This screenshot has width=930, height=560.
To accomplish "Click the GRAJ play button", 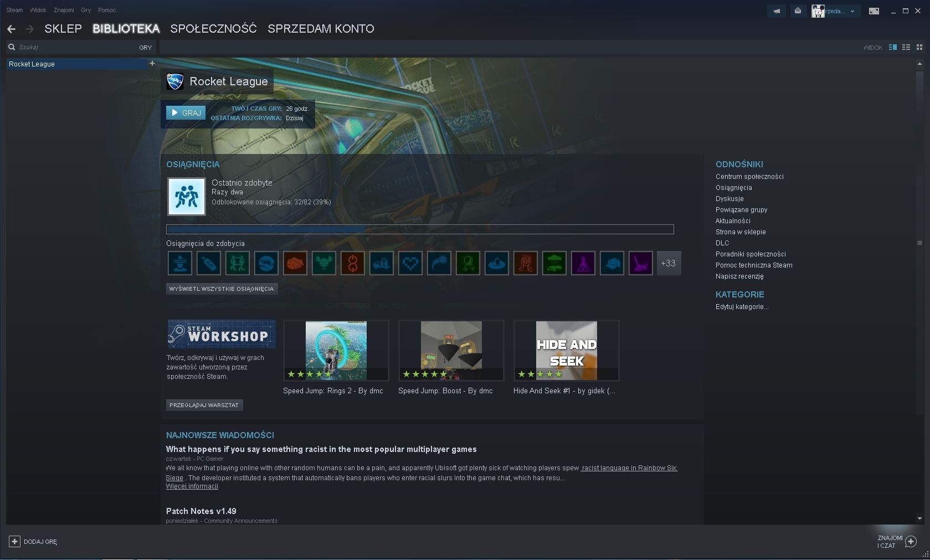I will [x=186, y=113].
